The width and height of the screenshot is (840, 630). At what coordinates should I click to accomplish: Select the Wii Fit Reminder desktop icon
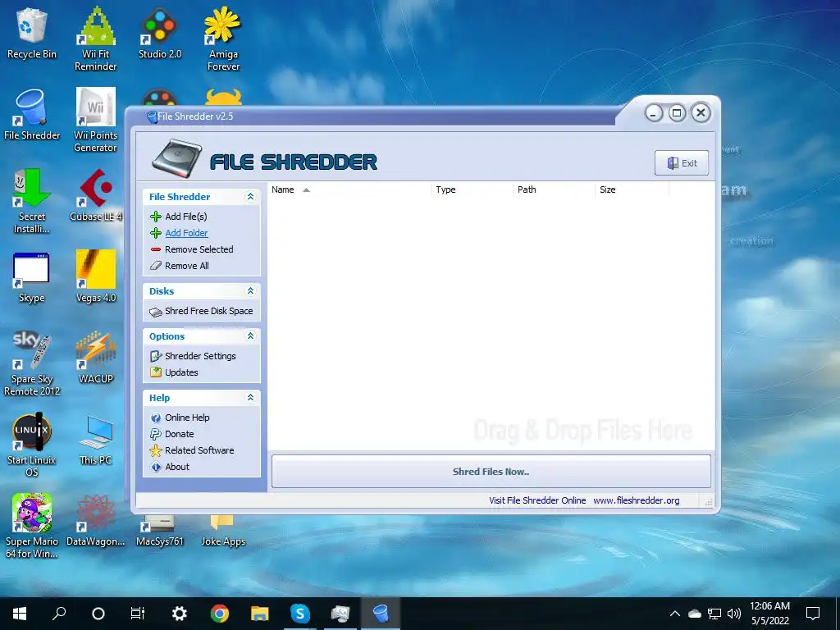(96, 39)
